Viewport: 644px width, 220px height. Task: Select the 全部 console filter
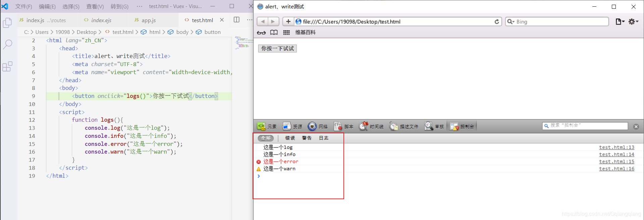click(x=266, y=138)
